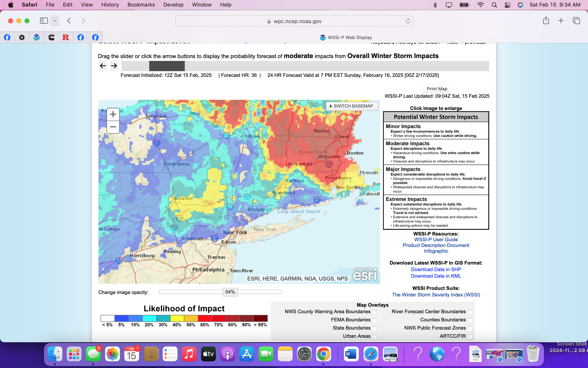Go back to the previous page

point(69,21)
